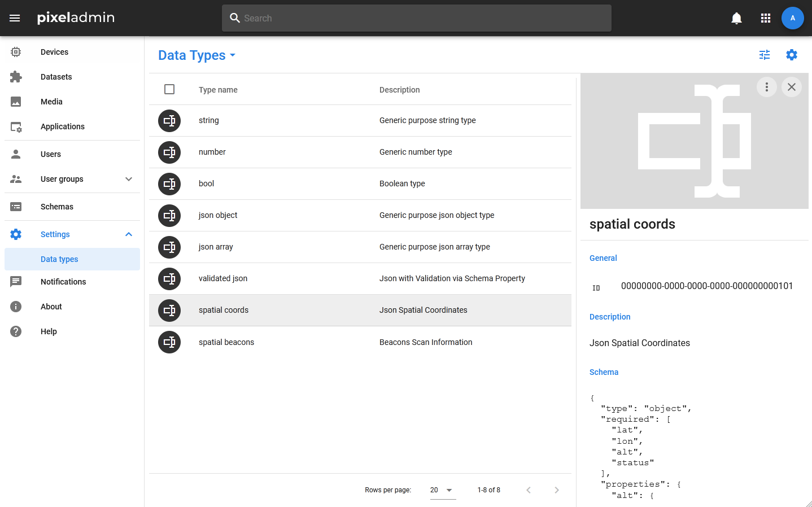The width and height of the screenshot is (812, 507).
Task: Collapse the Settings sidebar section
Action: [129, 234]
